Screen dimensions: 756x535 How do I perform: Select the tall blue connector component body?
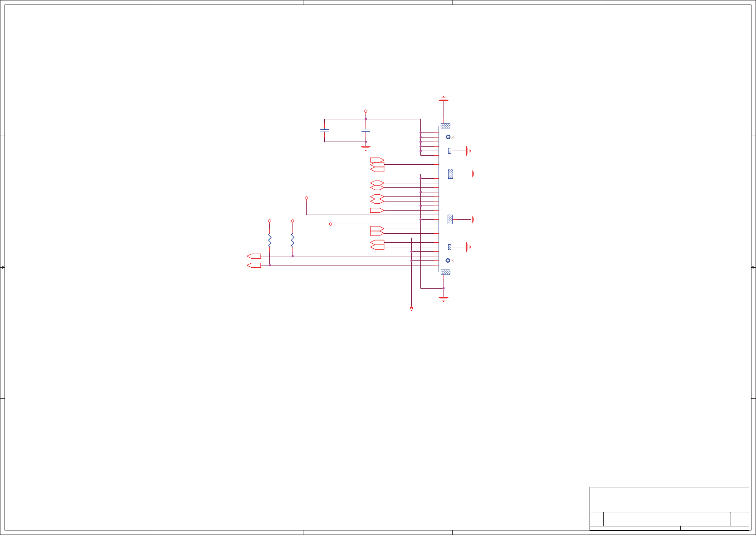click(445, 199)
